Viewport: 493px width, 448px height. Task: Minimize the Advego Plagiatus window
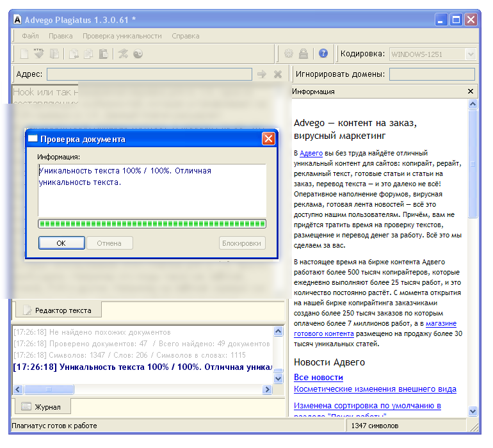click(x=440, y=20)
